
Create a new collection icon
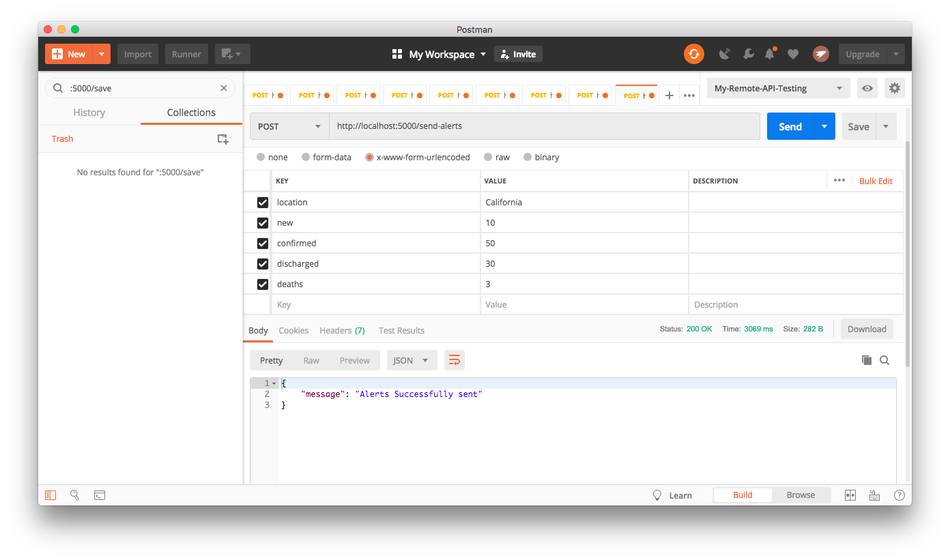coord(222,138)
